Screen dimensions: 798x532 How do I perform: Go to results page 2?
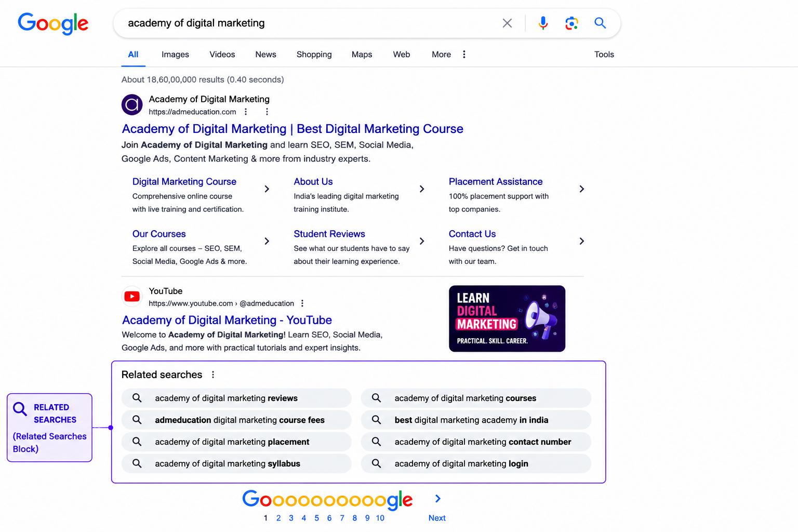tap(278, 518)
